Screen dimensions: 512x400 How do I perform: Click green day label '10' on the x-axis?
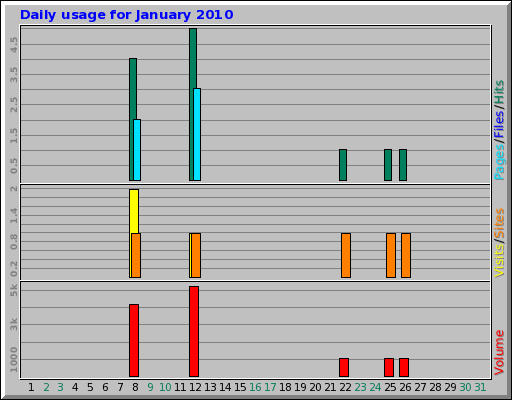165,387
